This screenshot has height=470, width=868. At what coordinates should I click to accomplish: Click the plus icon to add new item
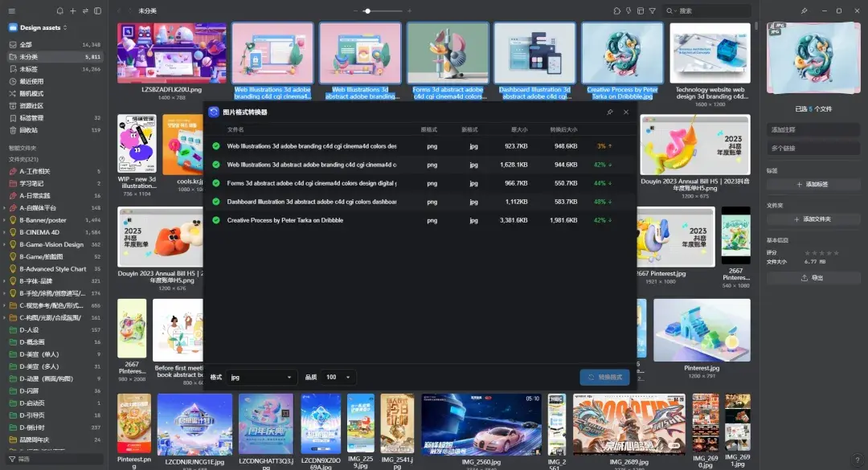(x=72, y=11)
